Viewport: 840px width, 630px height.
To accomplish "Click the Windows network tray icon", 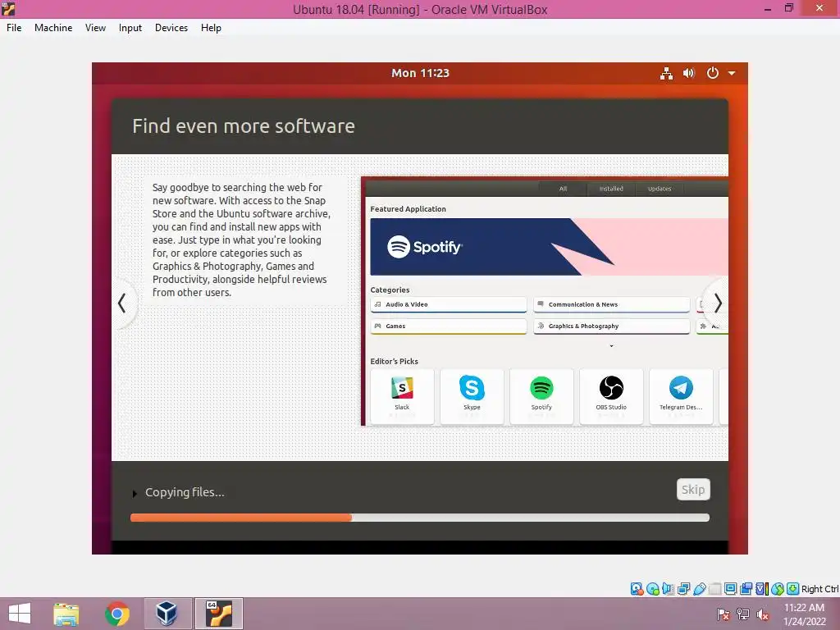I will click(743, 614).
